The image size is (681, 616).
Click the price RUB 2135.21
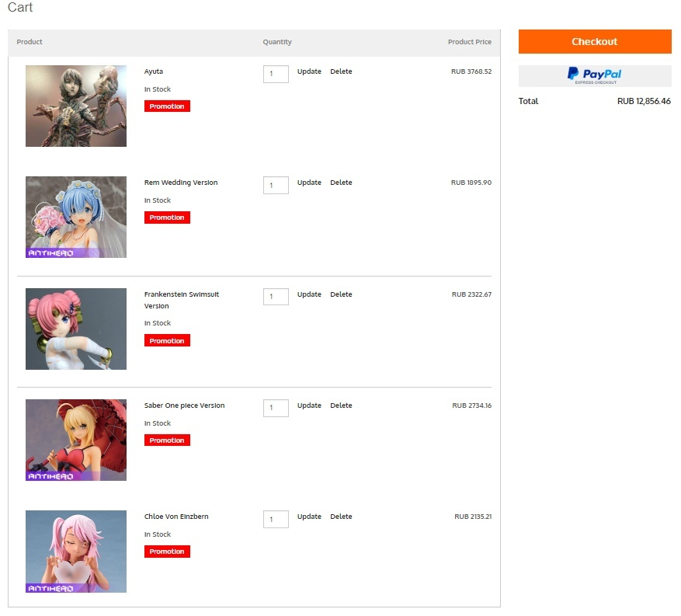tap(473, 517)
